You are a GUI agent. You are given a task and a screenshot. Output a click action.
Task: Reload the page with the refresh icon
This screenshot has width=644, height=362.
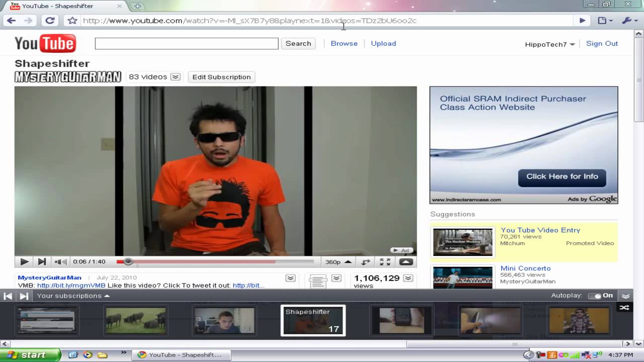[50, 21]
